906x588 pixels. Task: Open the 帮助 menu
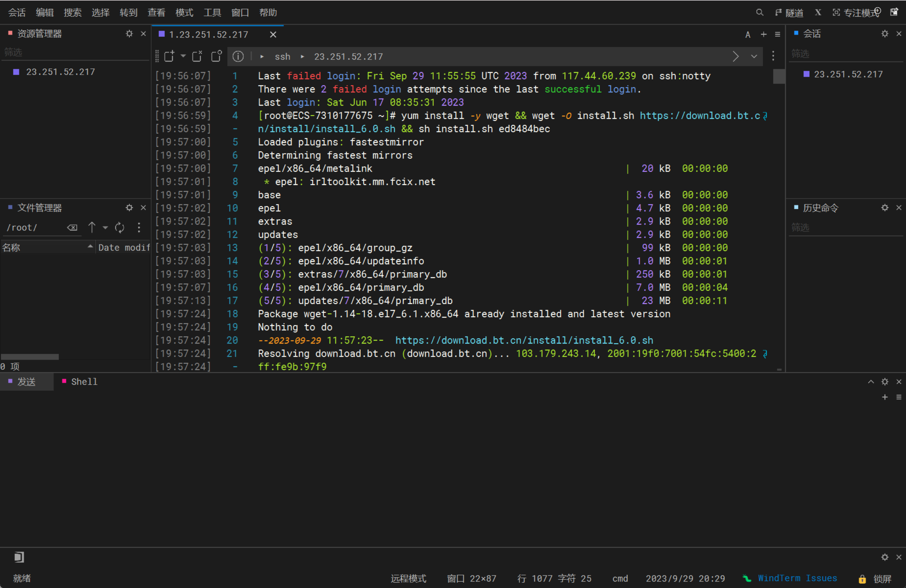click(268, 13)
